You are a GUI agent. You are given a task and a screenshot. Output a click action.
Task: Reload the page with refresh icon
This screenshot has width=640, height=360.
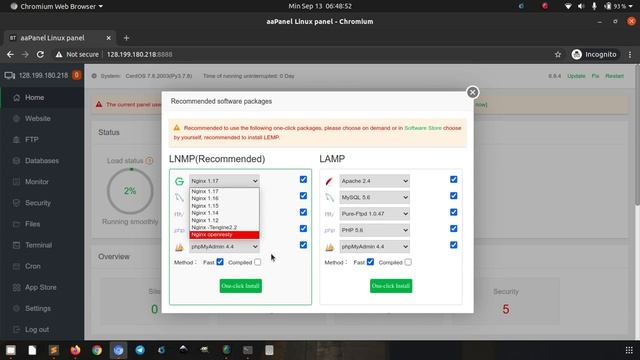[40, 54]
